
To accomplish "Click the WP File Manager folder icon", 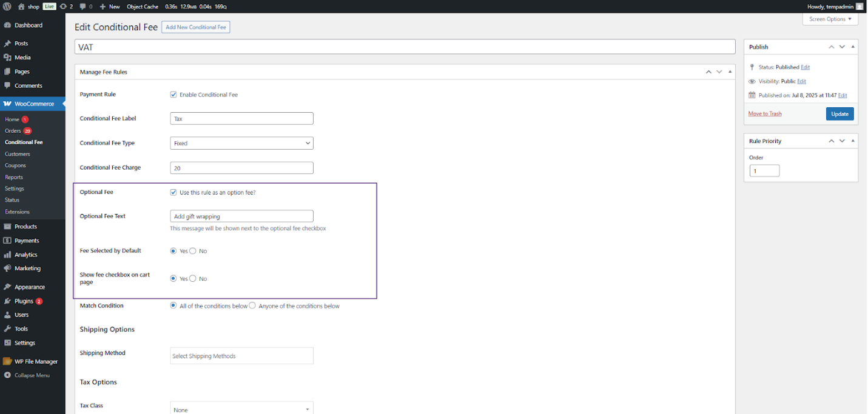I will 7,362.
